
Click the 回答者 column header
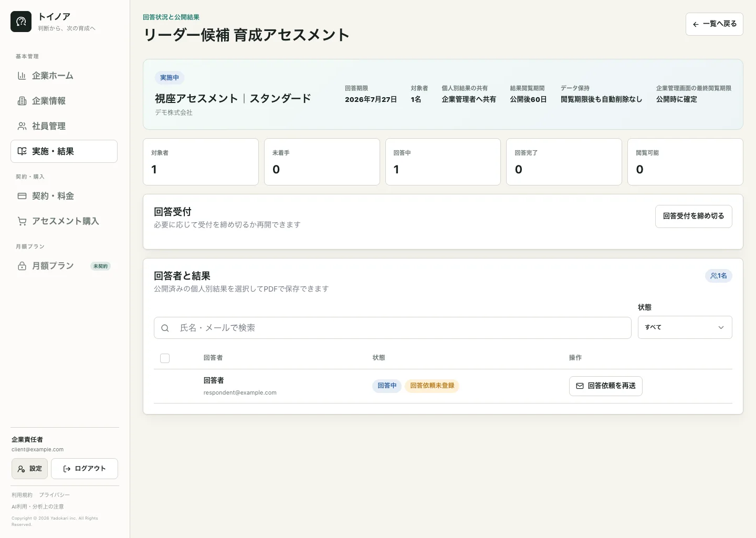point(213,358)
